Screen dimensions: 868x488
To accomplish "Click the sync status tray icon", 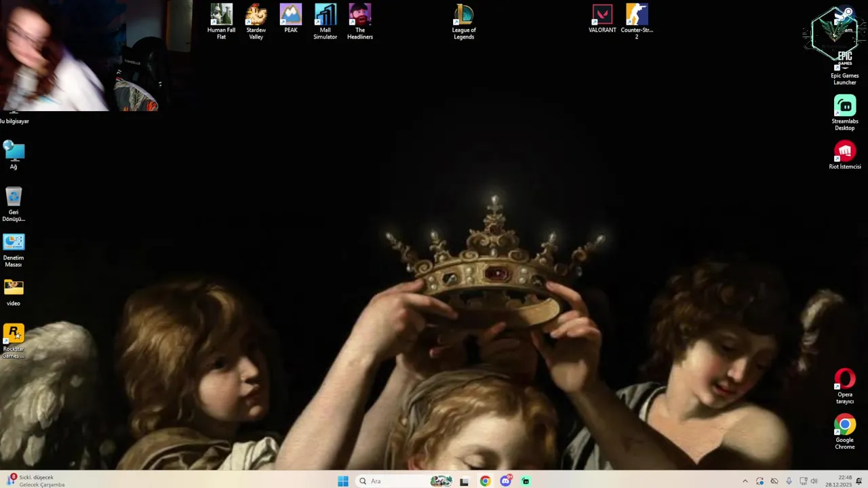I will (759, 481).
